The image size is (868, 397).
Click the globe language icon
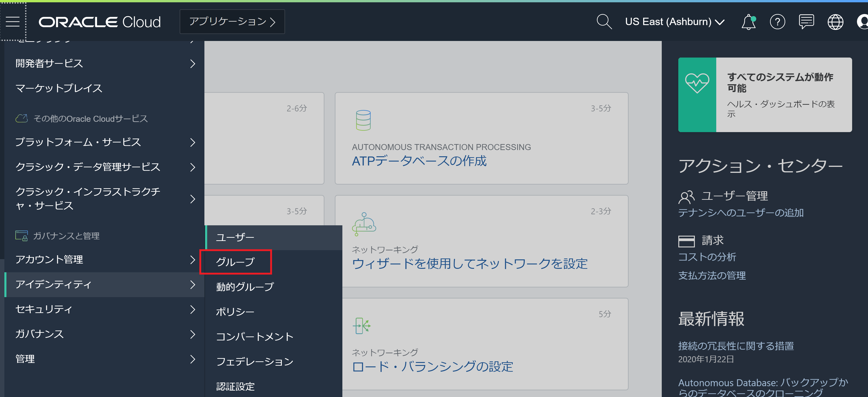click(835, 22)
